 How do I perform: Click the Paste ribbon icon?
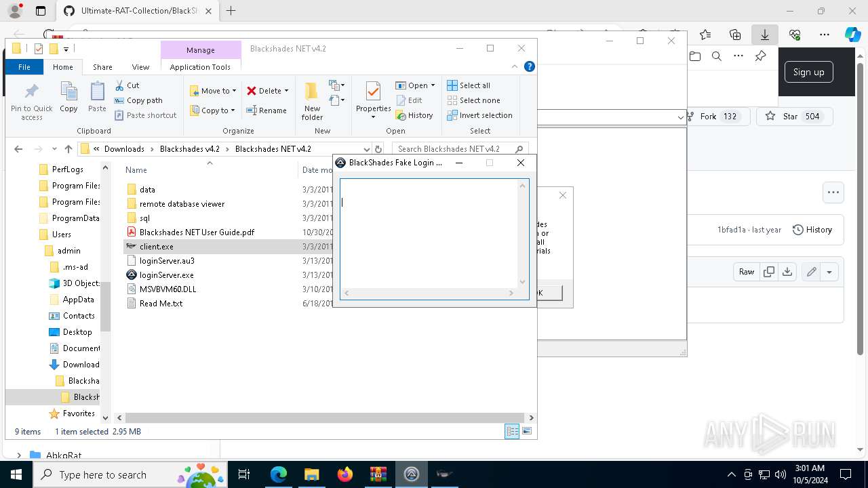point(97,97)
